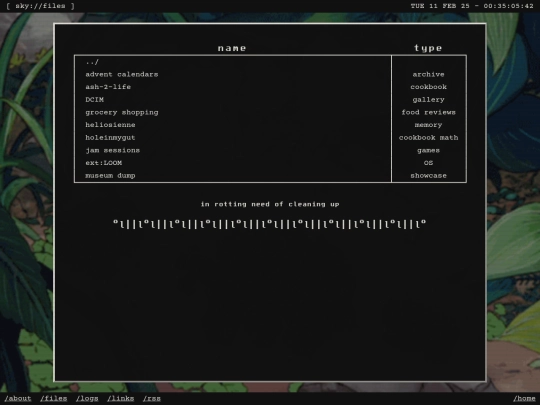Click 'in rotting need of cleaning up' text
This screenshot has height=405, width=540.
click(x=270, y=204)
